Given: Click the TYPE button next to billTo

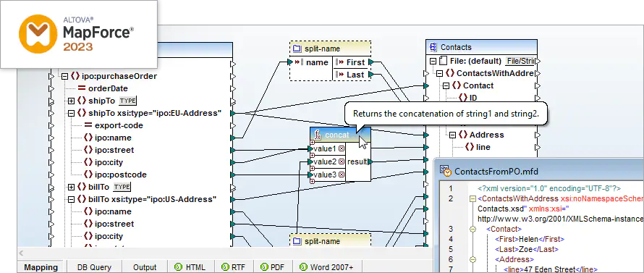Looking at the screenshot, I should click(122, 187).
